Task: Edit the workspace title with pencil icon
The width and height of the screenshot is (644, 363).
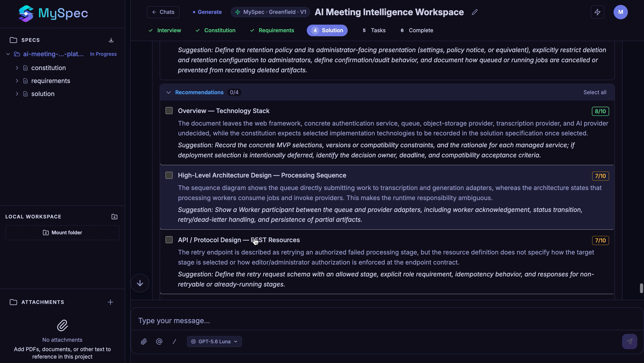Action: pos(475,12)
